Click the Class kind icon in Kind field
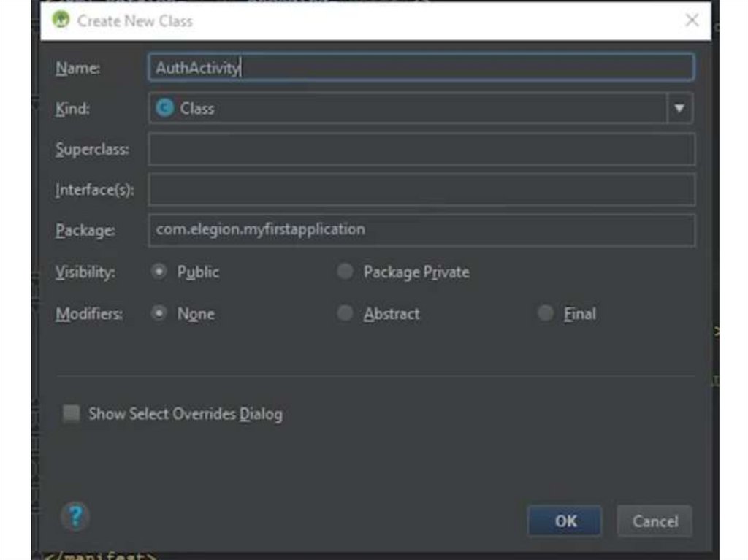Viewport: 748px width, 560px height. click(165, 108)
